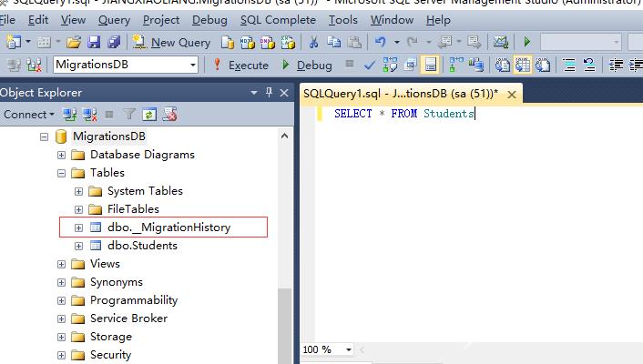Screen dimensions: 643x364
Task: Select Results to Text output mode
Action: coord(503,65)
